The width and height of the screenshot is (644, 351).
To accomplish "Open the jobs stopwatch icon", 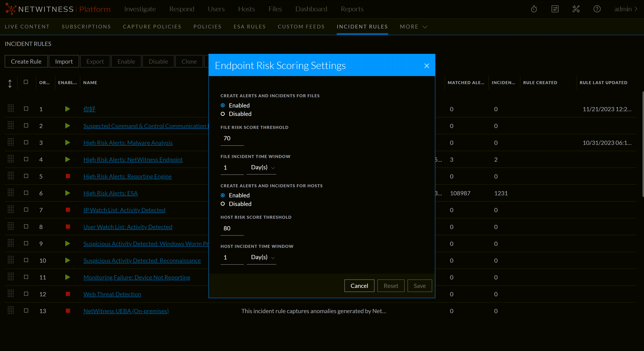I will tap(534, 9).
